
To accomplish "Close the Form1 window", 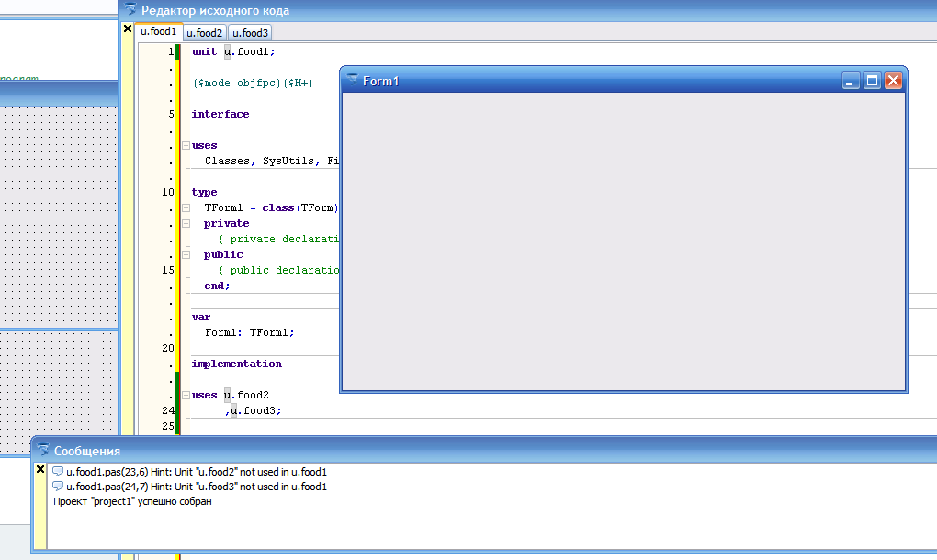I will click(893, 81).
